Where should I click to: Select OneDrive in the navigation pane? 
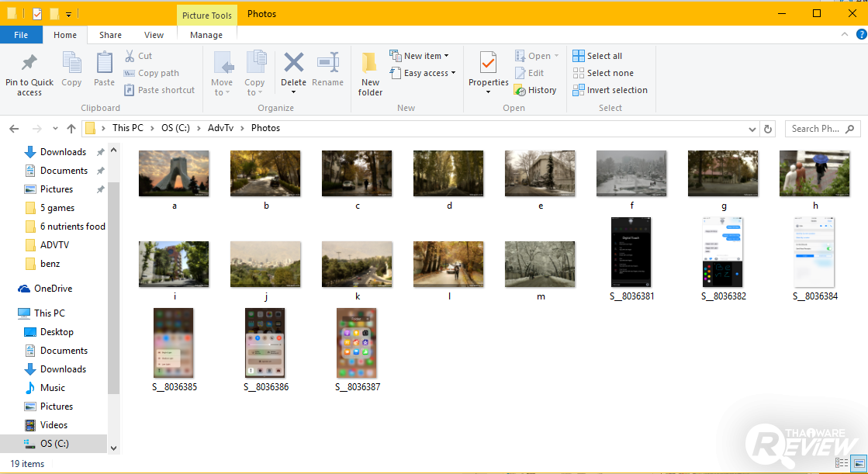click(53, 289)
